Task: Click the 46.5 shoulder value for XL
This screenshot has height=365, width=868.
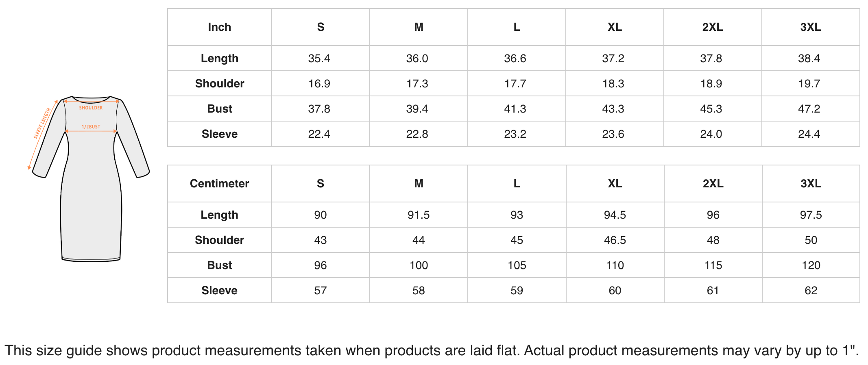Action: (x=615, y=240)
